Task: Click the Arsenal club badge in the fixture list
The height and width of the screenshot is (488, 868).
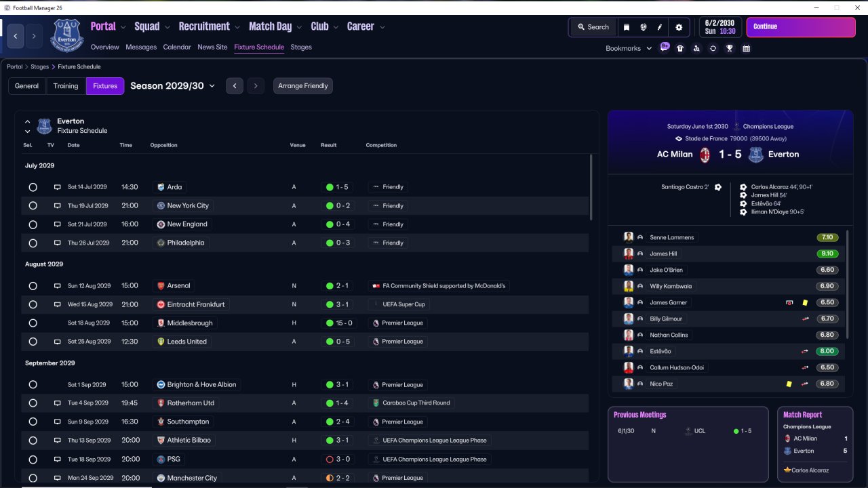Action: (x=161, y=286)
